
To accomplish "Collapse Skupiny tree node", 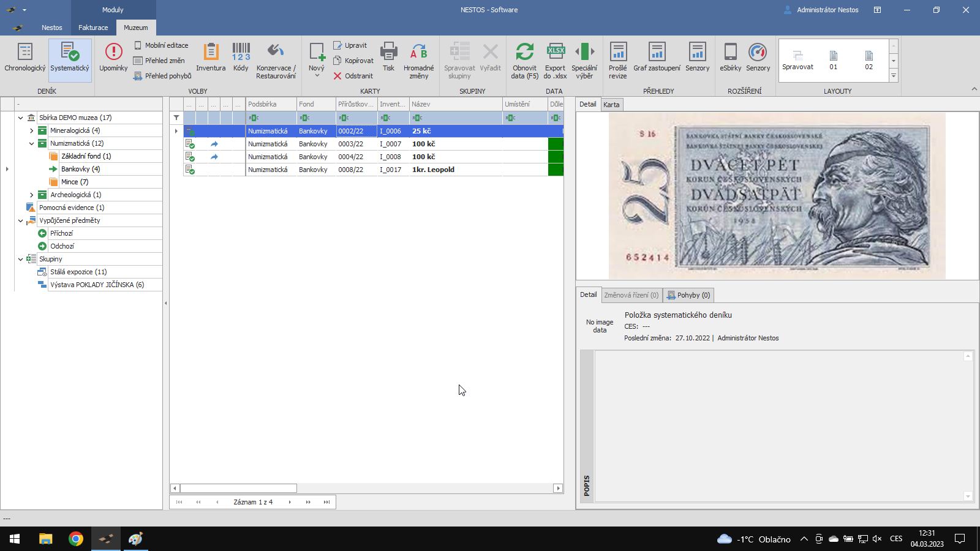I will click(x=20, y=259).
